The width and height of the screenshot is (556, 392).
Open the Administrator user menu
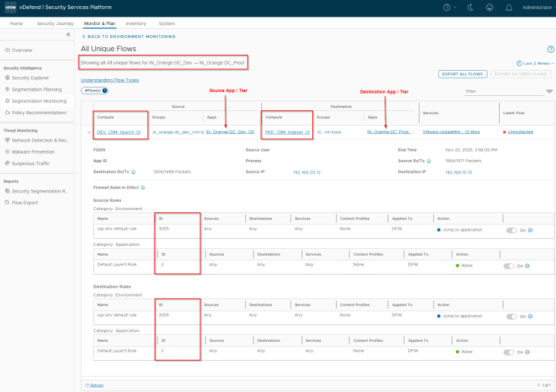click(537, 8)
